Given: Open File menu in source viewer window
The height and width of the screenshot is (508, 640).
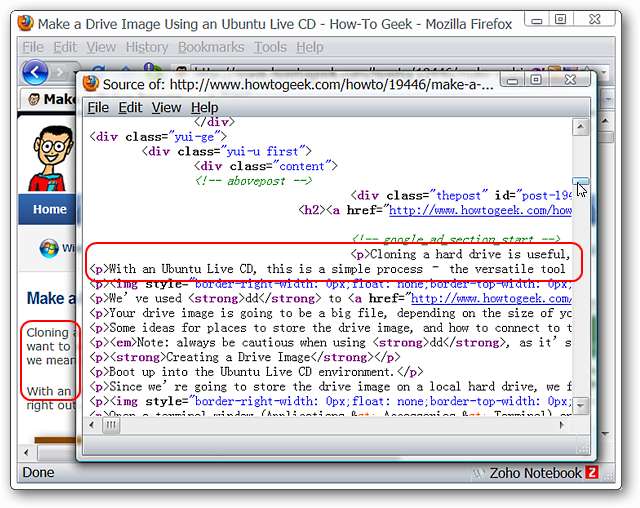Looking at the screenshot, I should (x=98, y=108).
